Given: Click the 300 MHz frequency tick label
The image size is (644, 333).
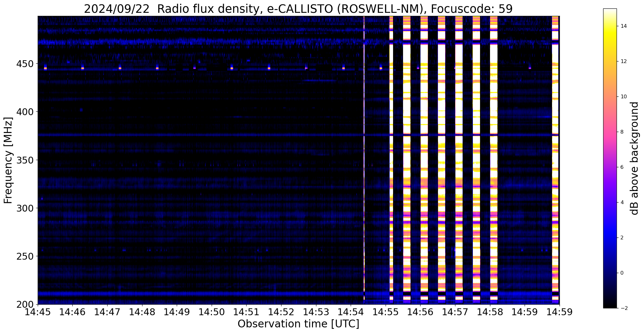Looking at the screenshot, I should coord(26,208).
